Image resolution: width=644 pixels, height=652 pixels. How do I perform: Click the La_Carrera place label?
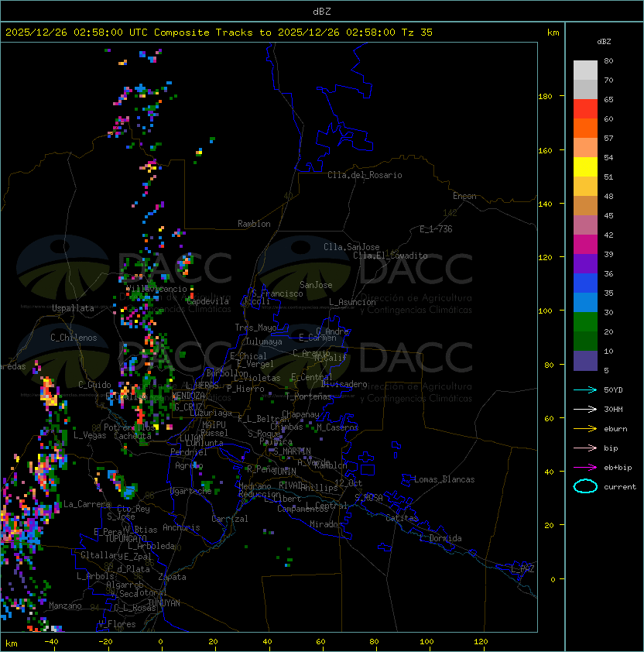87,504
